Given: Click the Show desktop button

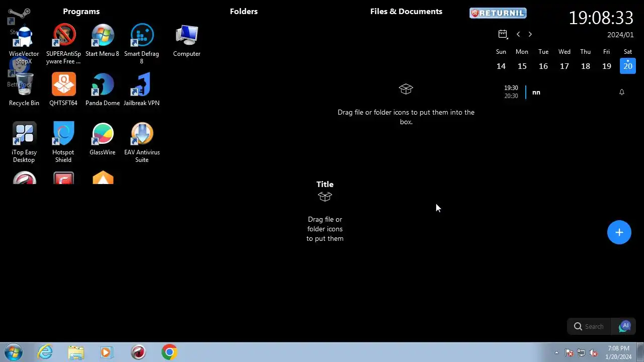Looking at the screenshot, I should pyautogui.click(x=640, y=352).
